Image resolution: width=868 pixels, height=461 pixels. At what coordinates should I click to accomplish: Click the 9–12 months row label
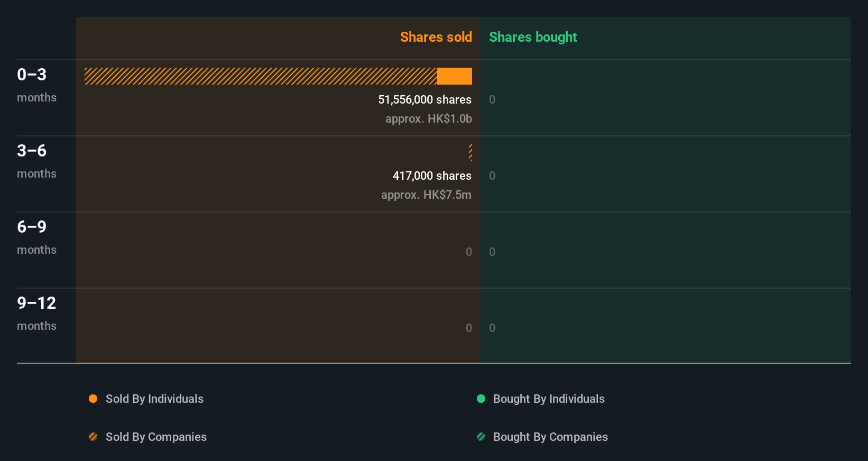click(x=36, y=314)
